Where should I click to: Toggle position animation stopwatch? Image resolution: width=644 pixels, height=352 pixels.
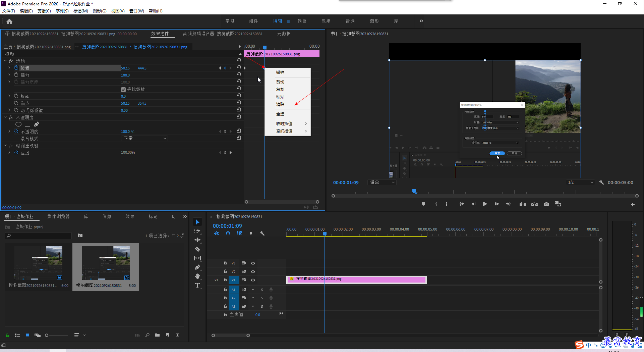coord(16,68)
